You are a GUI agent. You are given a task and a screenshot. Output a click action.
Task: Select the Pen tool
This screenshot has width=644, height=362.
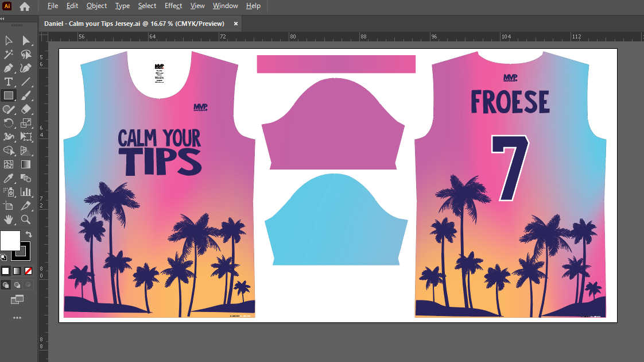tap(9, 68)
